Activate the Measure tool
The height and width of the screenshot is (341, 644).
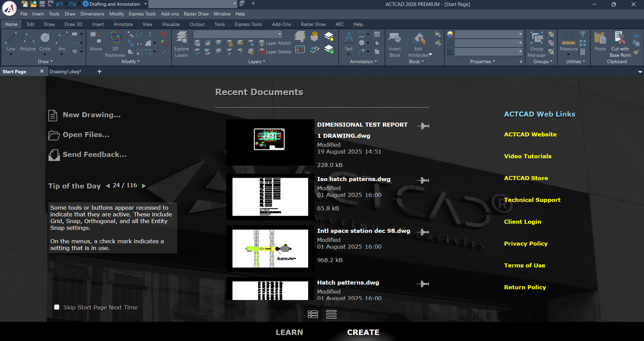pos(568,41)
